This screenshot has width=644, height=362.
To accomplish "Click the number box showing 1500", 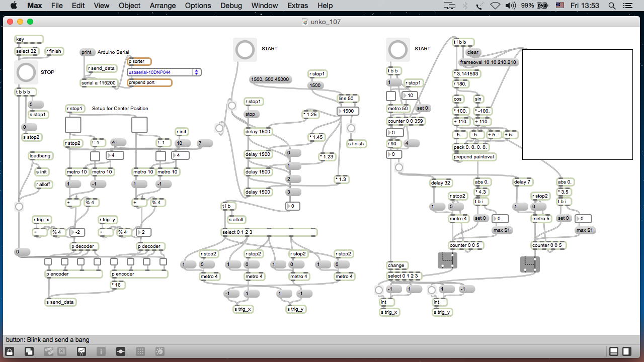I will click(347, 111).
